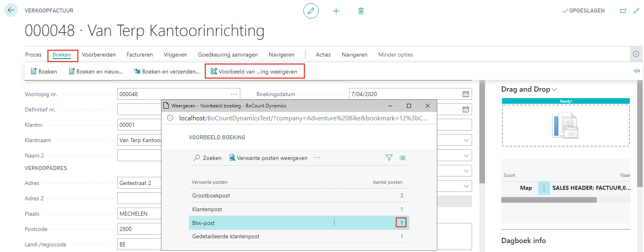Click Verwante posten weergeven action
The width and height of the screenshot is (644, 252).
point(268,158)
